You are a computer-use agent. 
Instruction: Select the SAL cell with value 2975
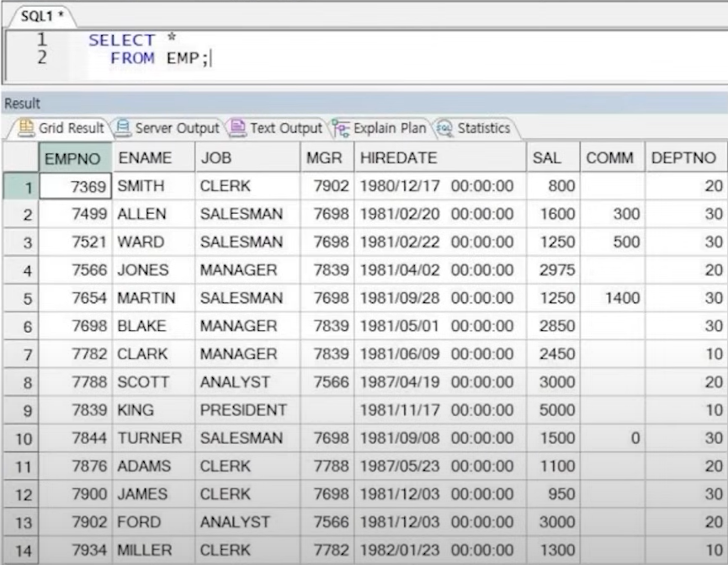554,270
